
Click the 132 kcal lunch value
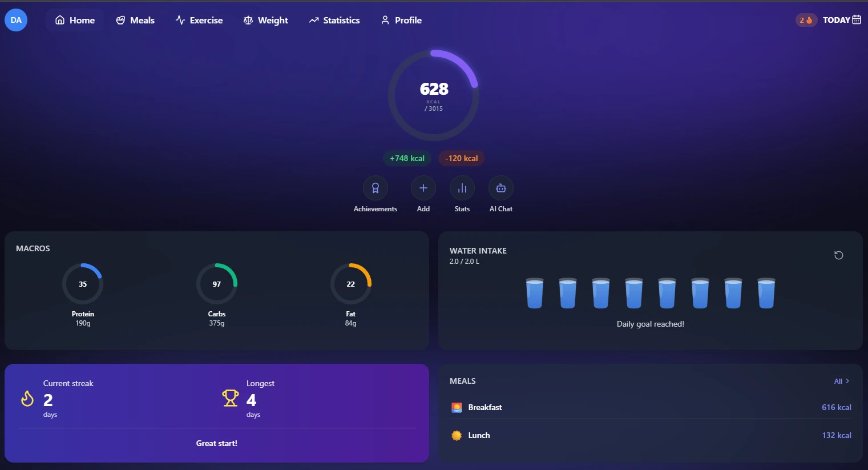(837, 435)
